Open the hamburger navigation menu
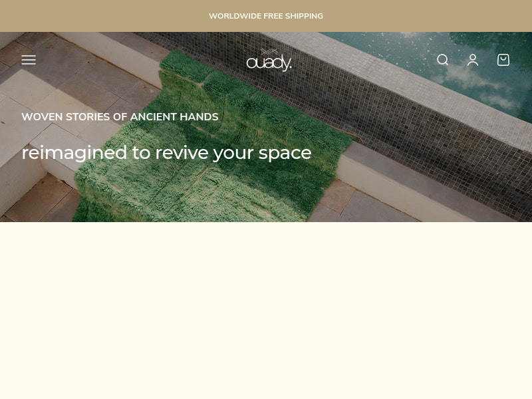Image resolution: width=532 pixels, height=399 pixels. click(29, 60)
